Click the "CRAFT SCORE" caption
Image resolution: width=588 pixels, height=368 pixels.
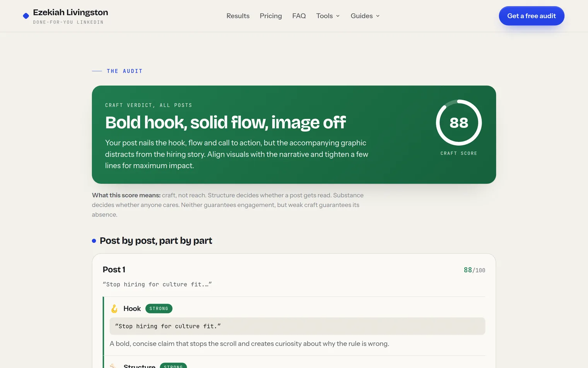point(459,153)
